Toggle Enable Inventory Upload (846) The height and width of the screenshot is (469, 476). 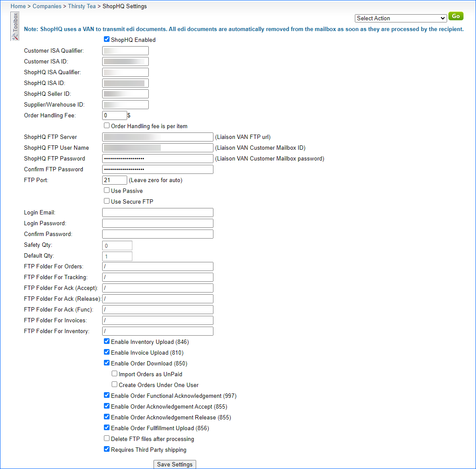pyautogui.click(x=107, y=341)
